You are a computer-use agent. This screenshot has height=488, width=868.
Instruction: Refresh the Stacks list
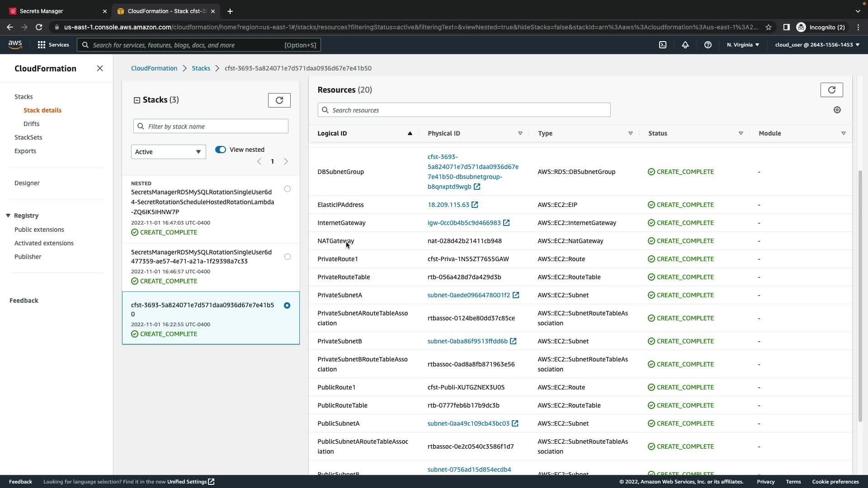279,100
